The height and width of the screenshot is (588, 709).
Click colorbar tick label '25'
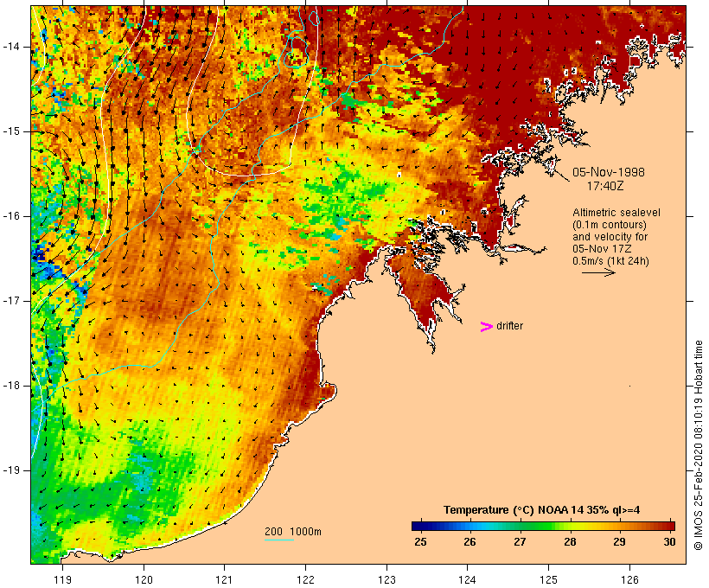point(420,542)
